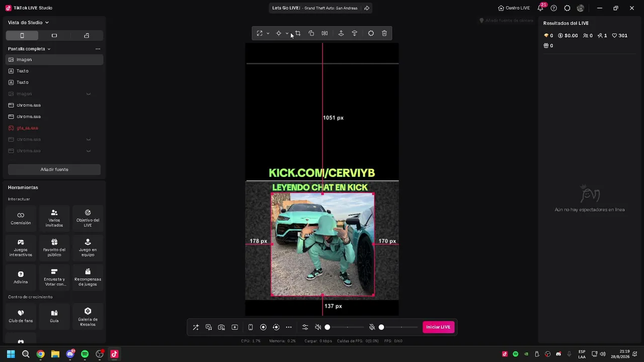Show the hidden Imagen source

pos(89,94)
